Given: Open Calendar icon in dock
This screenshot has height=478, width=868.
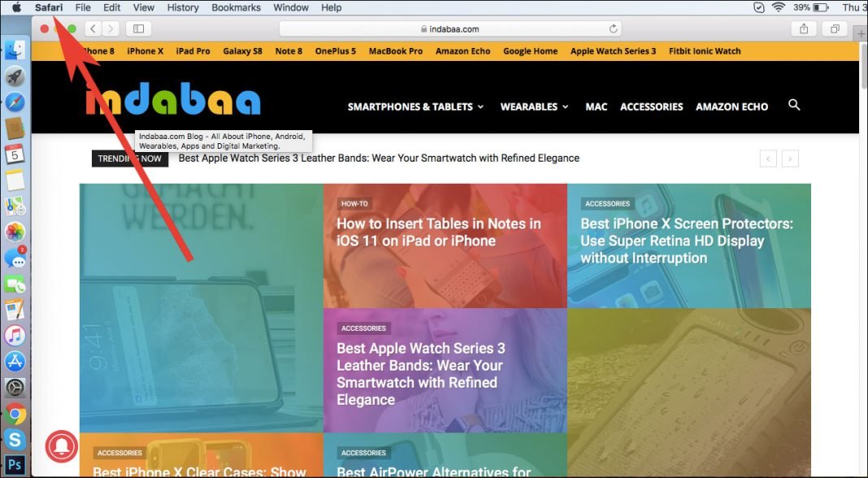Looking at the screenshot, I should tap(15, 154).
